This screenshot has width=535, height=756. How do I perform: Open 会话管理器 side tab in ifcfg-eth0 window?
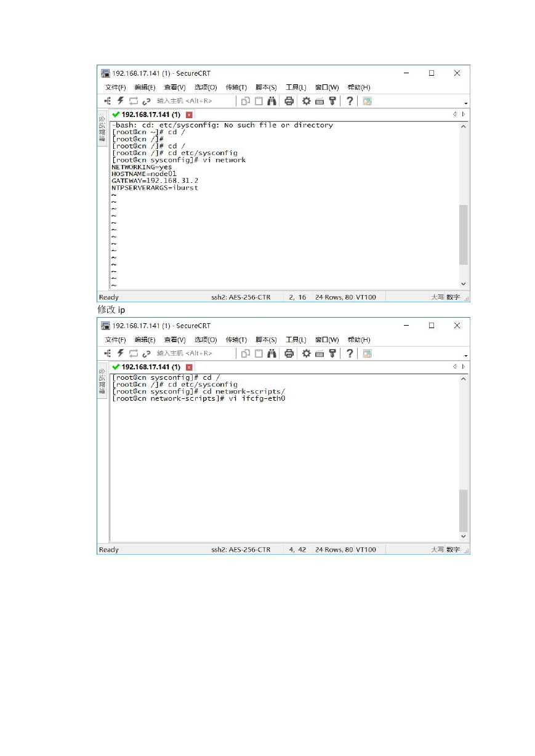(102, 380)
